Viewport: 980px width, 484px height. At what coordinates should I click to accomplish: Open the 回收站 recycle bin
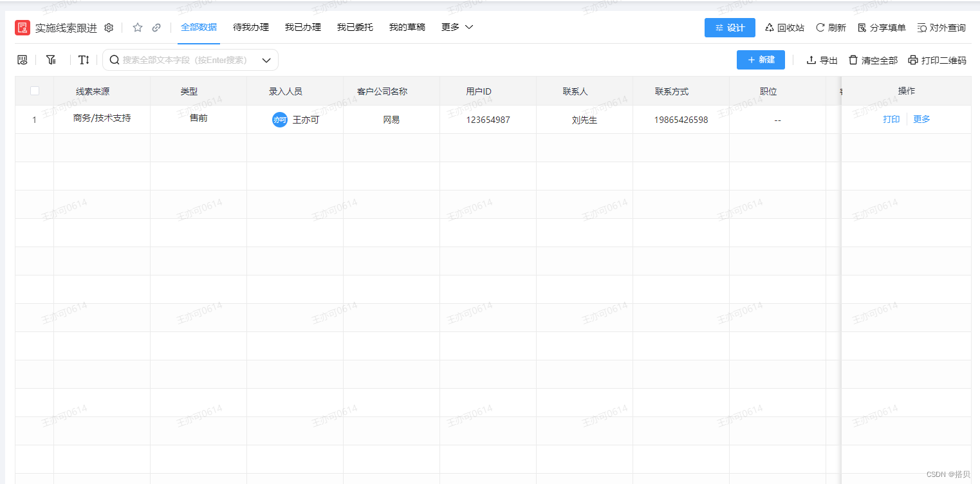784,28
